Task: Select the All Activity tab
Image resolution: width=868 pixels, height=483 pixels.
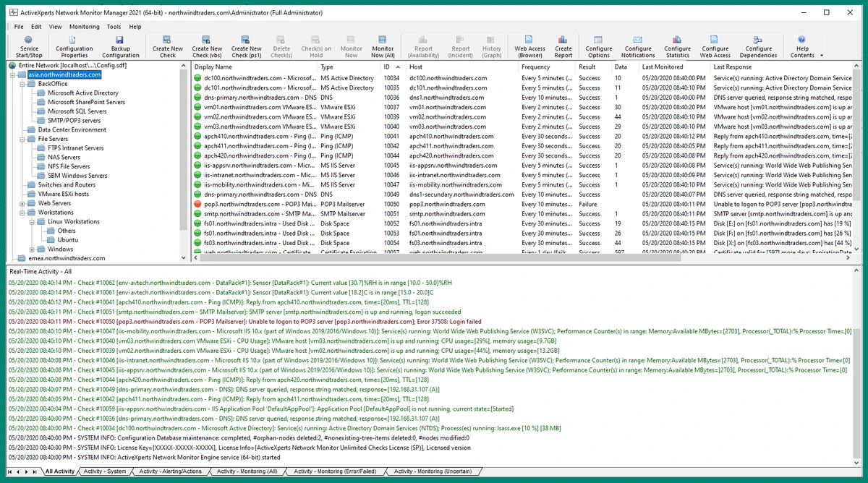Action: coord(59,471)
